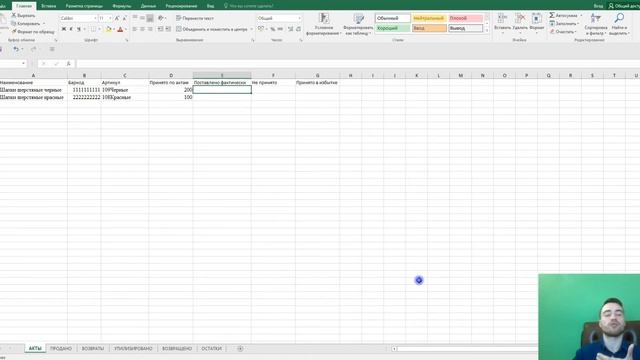
Task: Align text to middle of cell
Action: (142, 18)
